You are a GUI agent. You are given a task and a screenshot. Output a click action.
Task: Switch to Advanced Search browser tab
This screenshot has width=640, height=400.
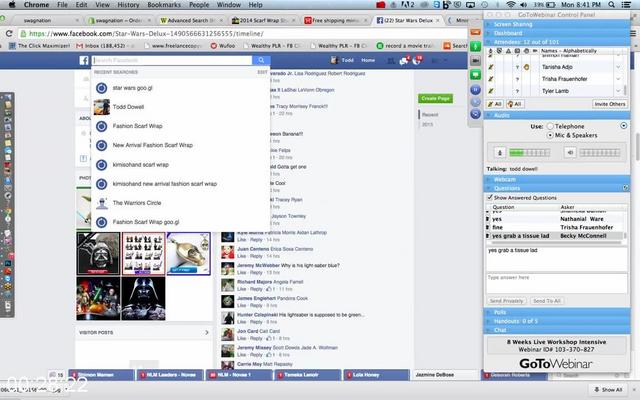(190, 20)
